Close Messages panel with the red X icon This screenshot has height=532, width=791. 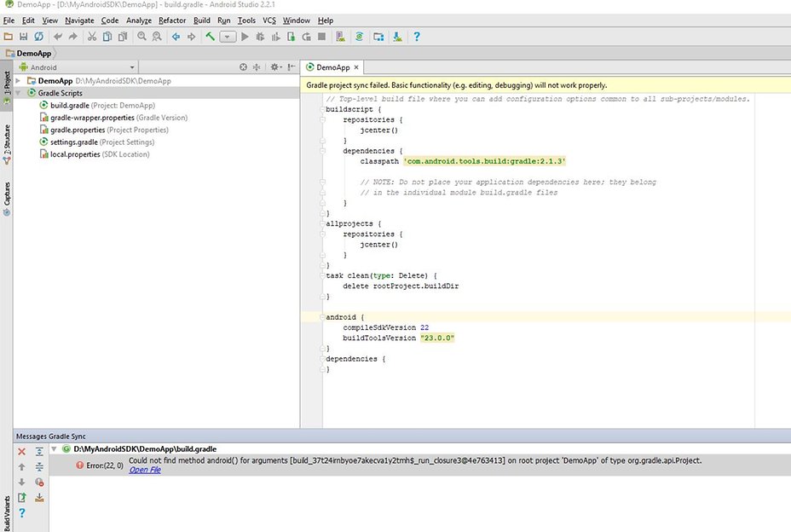21,452
